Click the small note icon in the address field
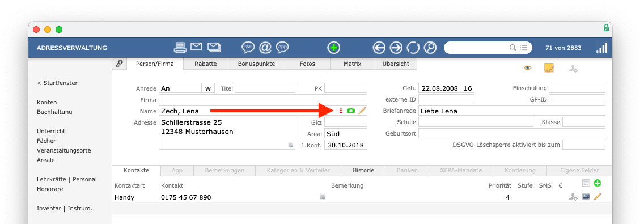 (291, 145)
